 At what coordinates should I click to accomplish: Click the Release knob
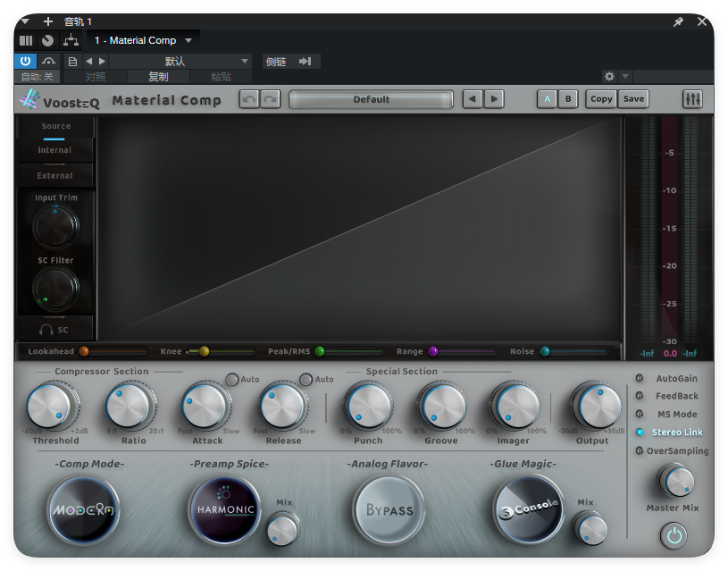[x=283, y=406]
